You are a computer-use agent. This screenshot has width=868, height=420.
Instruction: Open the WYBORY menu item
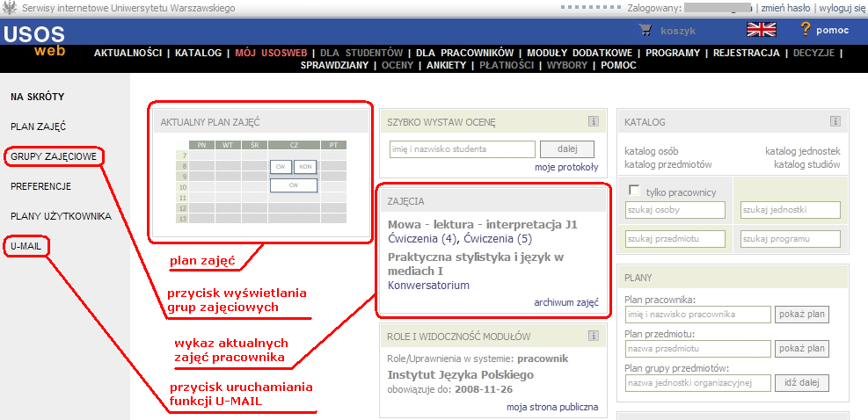567,65
